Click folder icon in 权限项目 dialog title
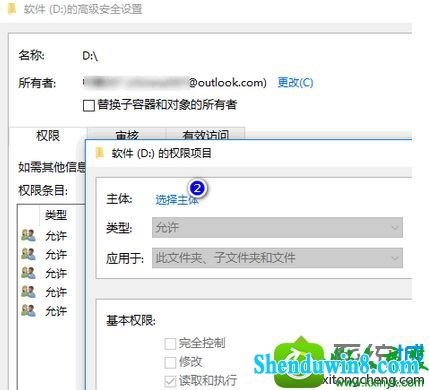429x390 pixels. [x=99, y=153]
